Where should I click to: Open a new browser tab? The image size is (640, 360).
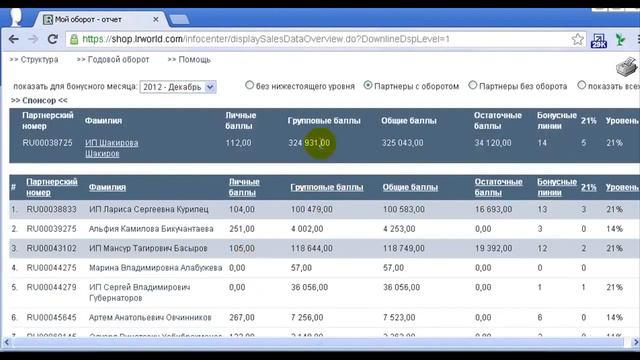click(179, 19)
